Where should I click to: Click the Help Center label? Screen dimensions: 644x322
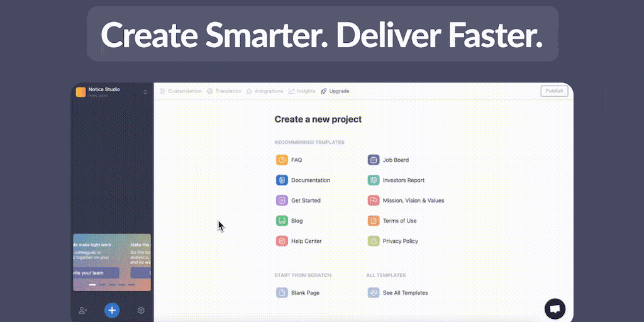(306, 241)
